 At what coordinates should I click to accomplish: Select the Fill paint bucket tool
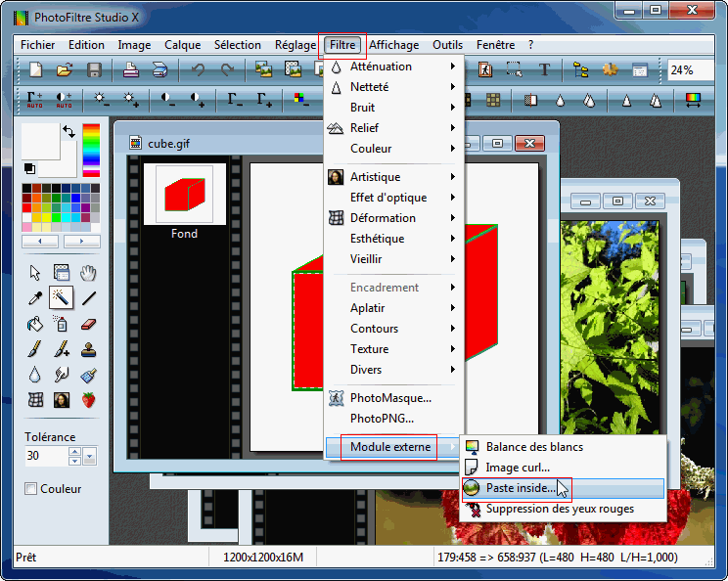35,324
